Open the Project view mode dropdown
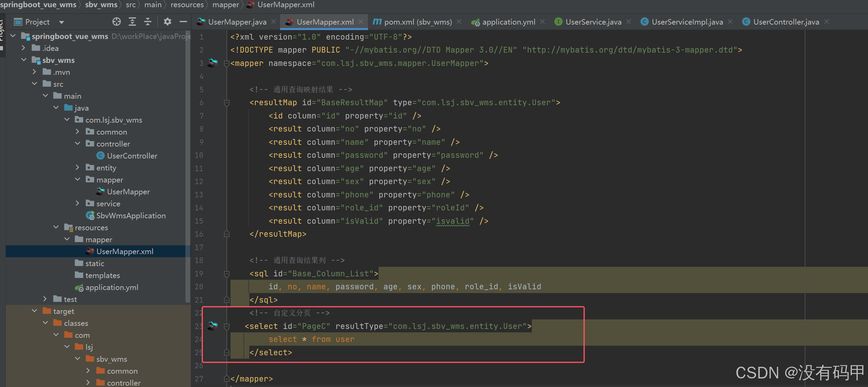 [x=61, y=22]
